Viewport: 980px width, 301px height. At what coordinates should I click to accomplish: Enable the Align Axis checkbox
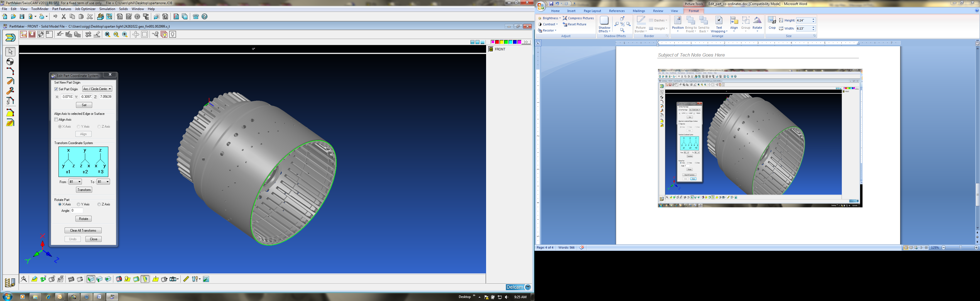coord(56,120)
